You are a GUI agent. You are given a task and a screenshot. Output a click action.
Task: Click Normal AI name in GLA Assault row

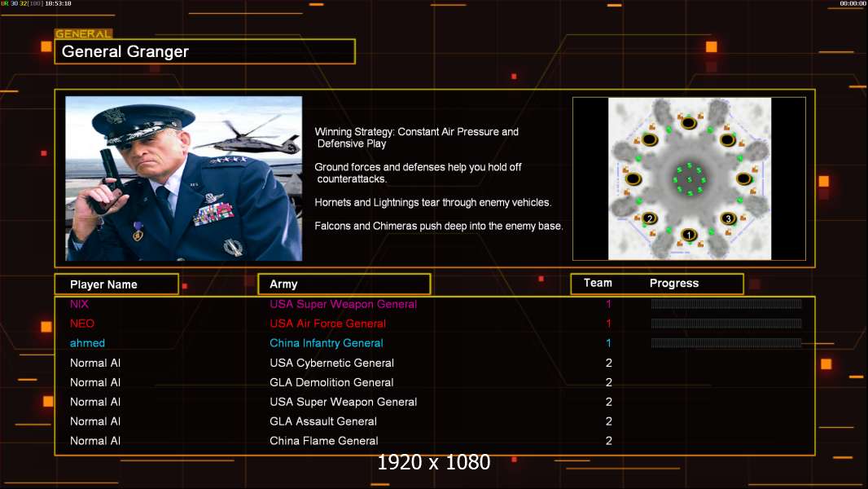click(95, 421)
